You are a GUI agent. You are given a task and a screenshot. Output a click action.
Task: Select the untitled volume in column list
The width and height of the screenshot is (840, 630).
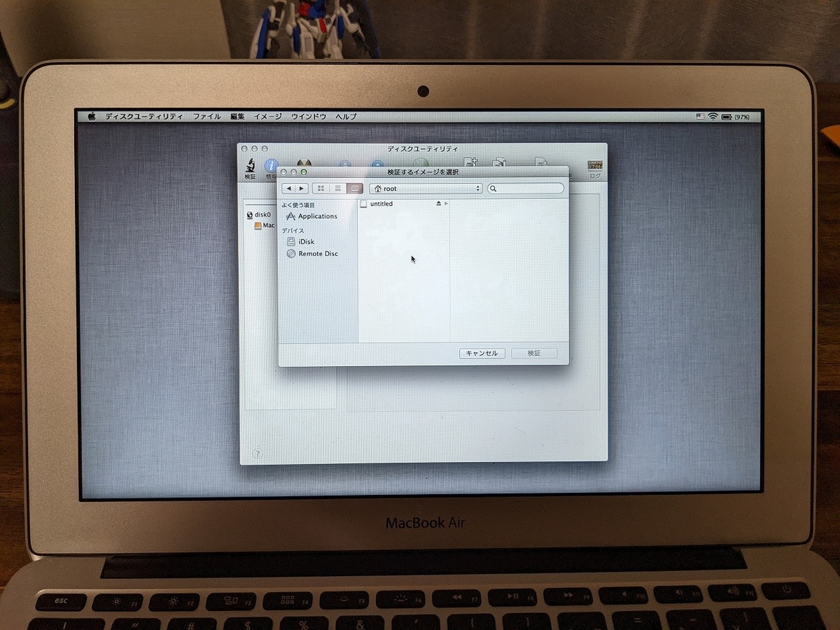tap(404, 204)
